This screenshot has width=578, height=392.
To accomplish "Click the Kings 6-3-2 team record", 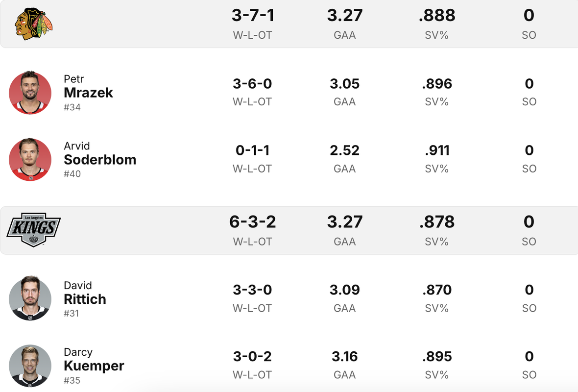I will coord(252,222).
